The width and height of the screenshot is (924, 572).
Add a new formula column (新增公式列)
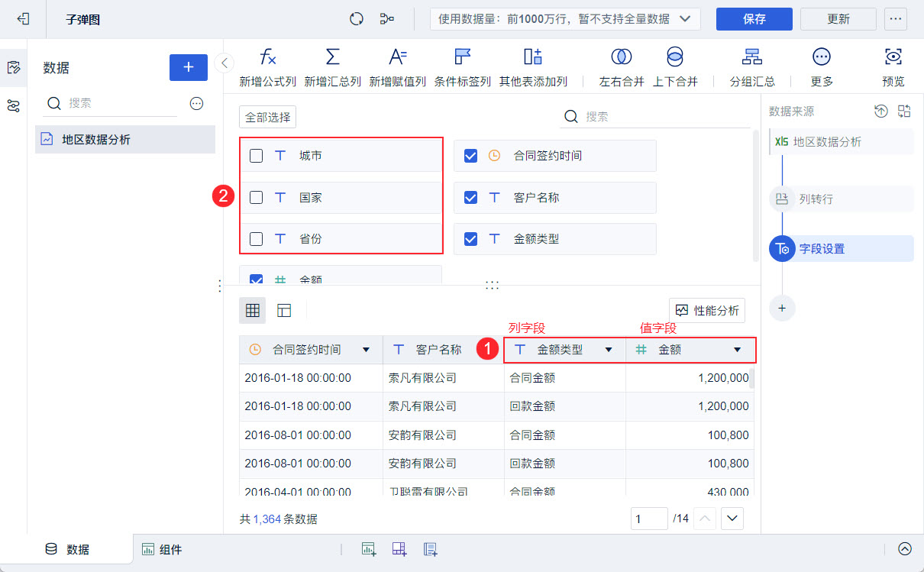[268, 68]
